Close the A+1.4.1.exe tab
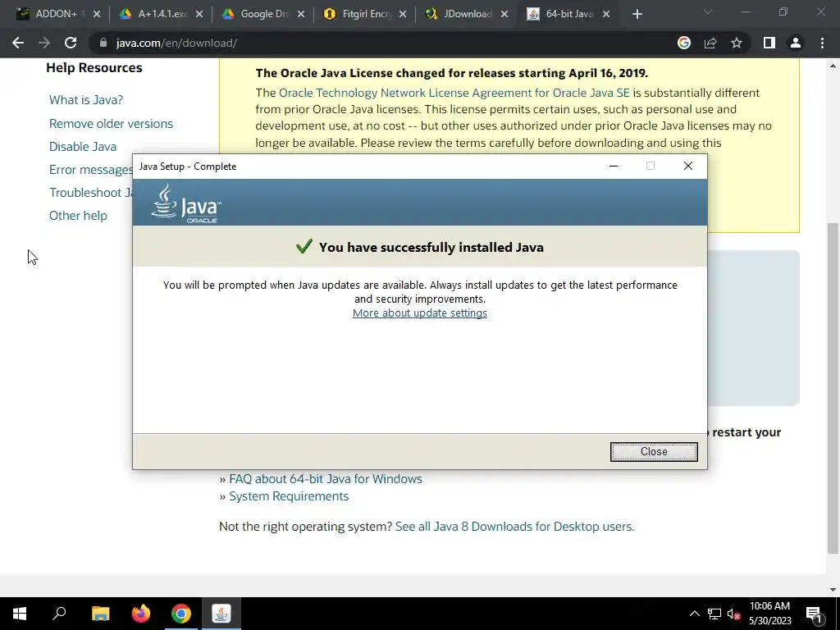 click(x=199, y=15)
